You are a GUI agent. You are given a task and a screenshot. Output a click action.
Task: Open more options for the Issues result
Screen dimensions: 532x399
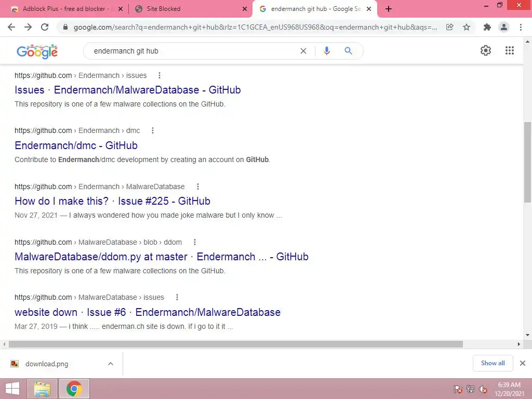coord(159,75)
